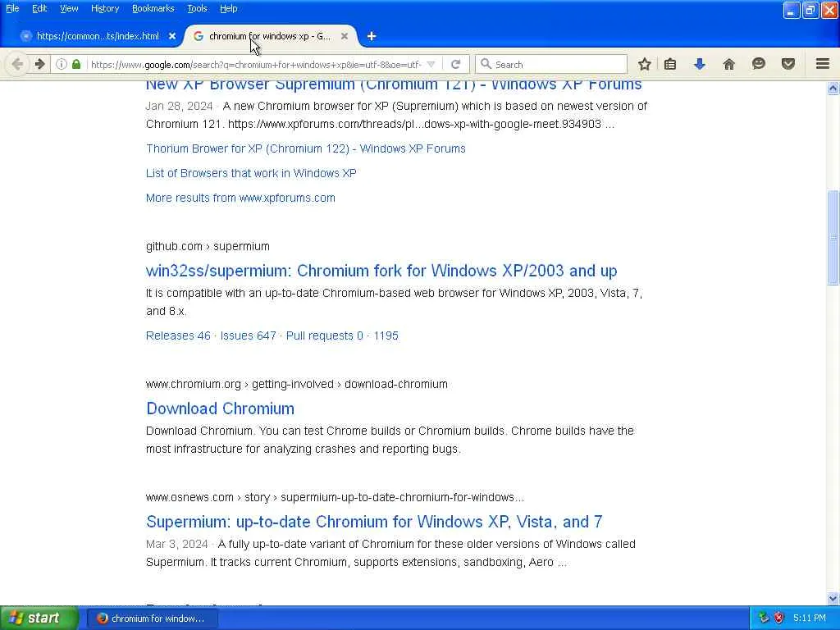840x630 pixels.
Task: Open the chat smiley icon in toolbar
Action: [758, 64]
